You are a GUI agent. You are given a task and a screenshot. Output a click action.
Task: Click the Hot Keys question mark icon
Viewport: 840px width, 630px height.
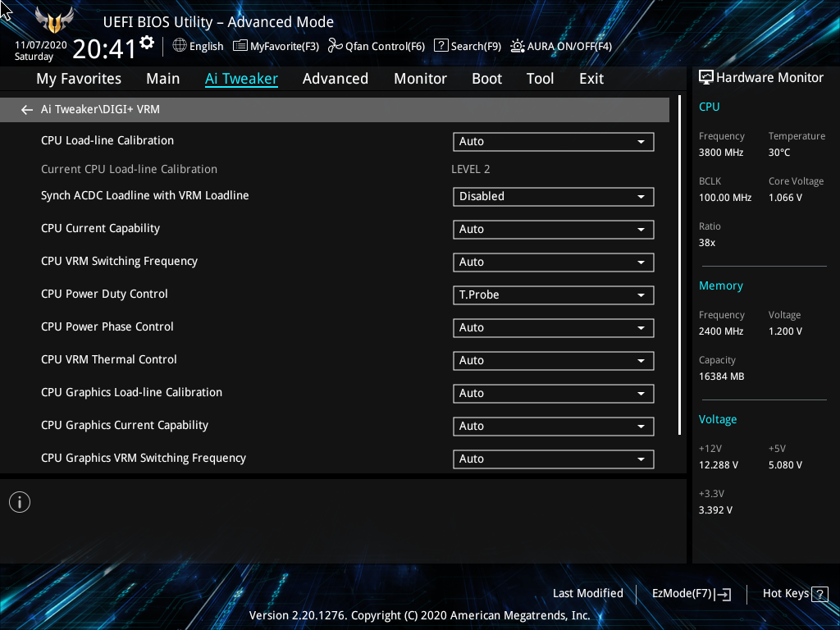819,594
